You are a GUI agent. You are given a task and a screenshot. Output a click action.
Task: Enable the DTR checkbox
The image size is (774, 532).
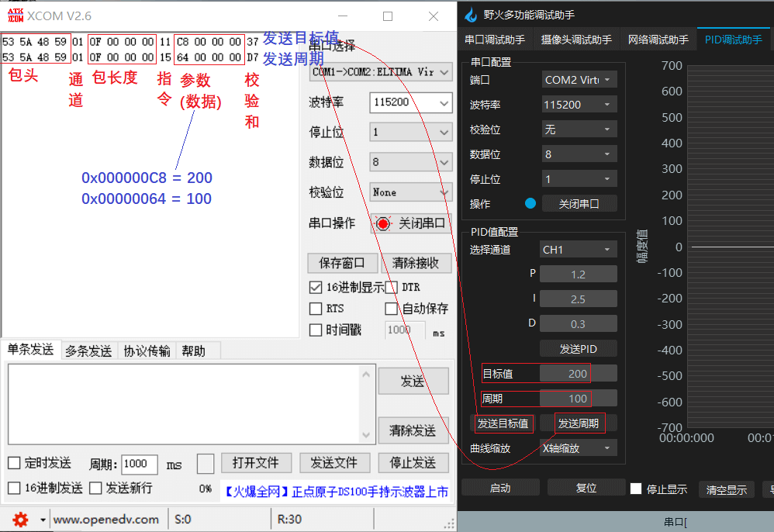pos(392,287)
